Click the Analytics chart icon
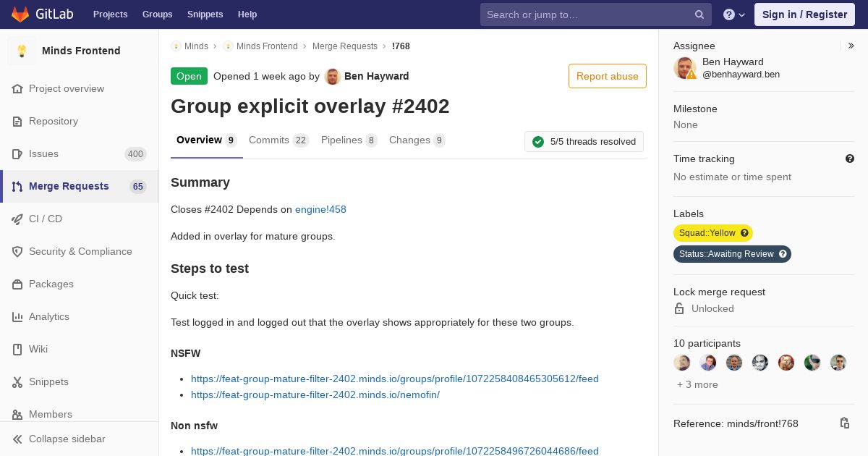The height and width of the screenshot is (456, 868). coord(17,317)
